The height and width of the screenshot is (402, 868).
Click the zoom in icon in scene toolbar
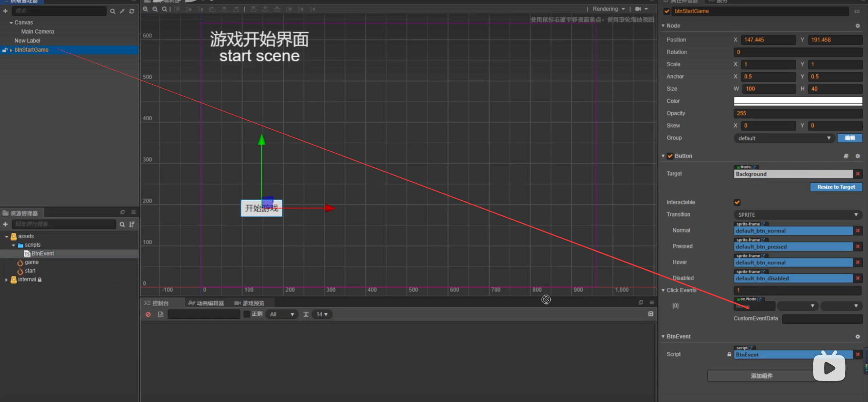pyautogui.click(x=145, y=9)
